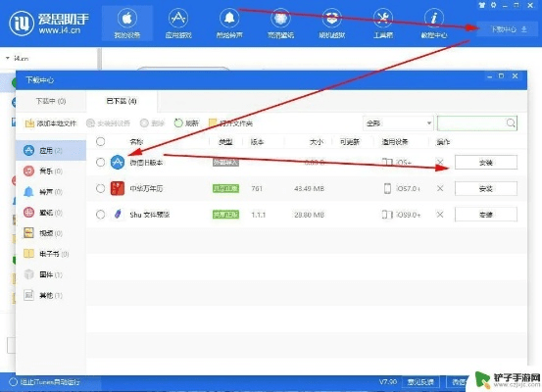This screenshot has width=542, height=392.
Task: Select the 固件 (1) category in sidebar
Action: pyautogui.click(x=51, y=274)
